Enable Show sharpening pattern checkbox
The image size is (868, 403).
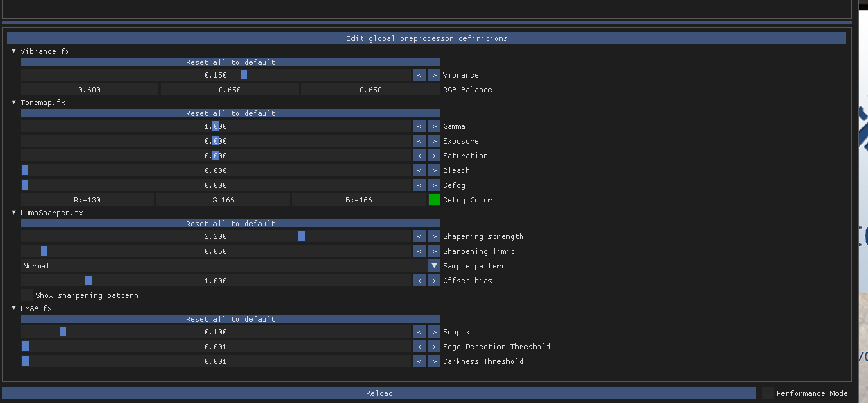pyautogui.click(x=26, y=295)
